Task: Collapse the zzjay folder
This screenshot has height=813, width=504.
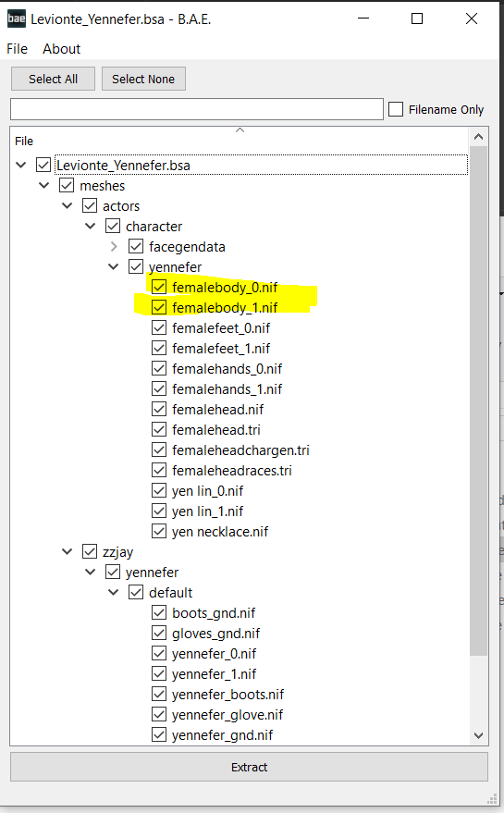Action: (67, 551)
